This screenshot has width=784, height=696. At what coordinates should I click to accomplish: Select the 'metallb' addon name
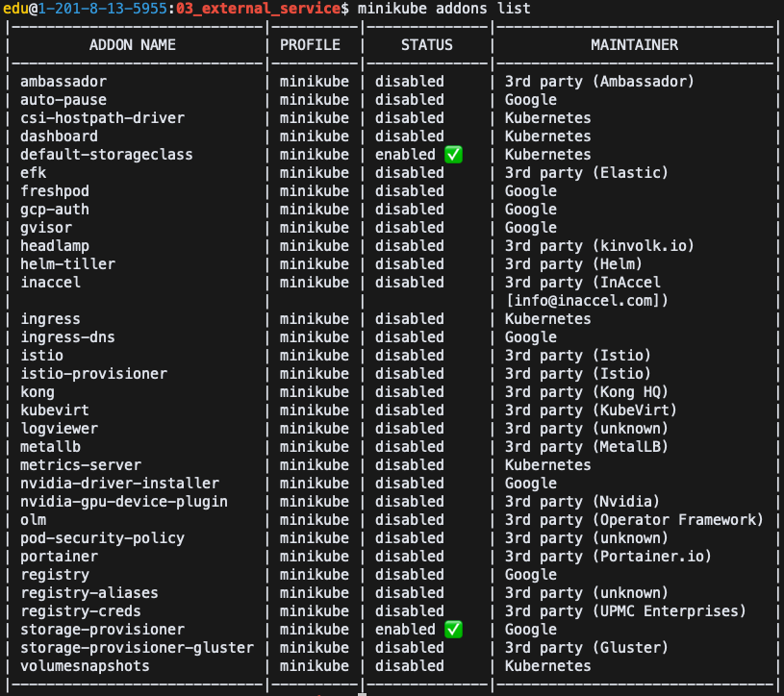pyautogui.click(x=50, y=447)
